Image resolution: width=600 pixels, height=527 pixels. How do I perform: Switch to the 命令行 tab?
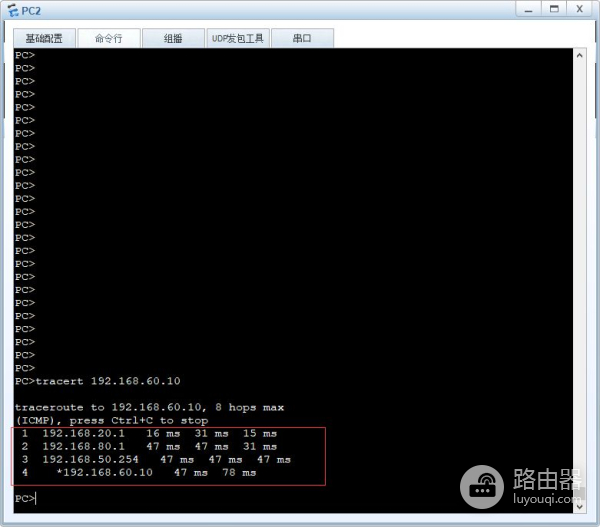(x=109, y=38)
